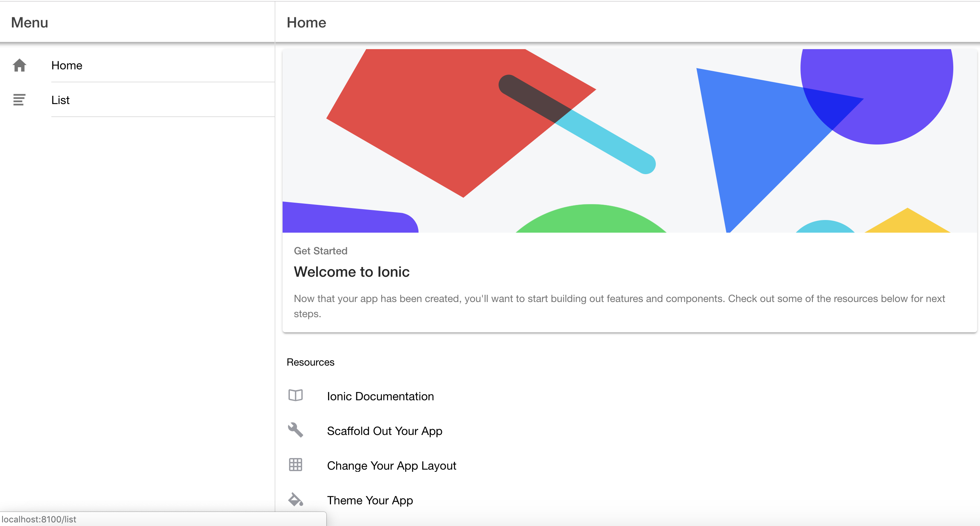Click the paint bucket icon beside Theme Your App
Image resolution: width=980 pixels, height=526 pixels.
tap(296, 499)
